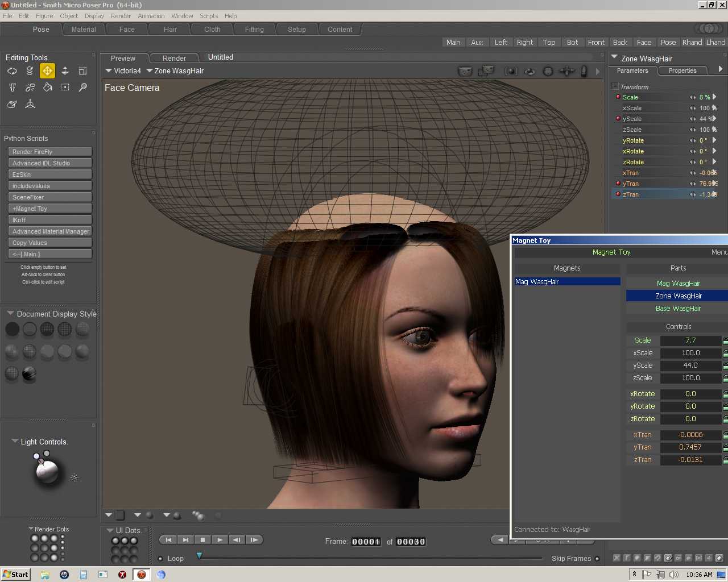
Task: Open the Victoria4 figure dropdown
Action: (x=109, y=71)
